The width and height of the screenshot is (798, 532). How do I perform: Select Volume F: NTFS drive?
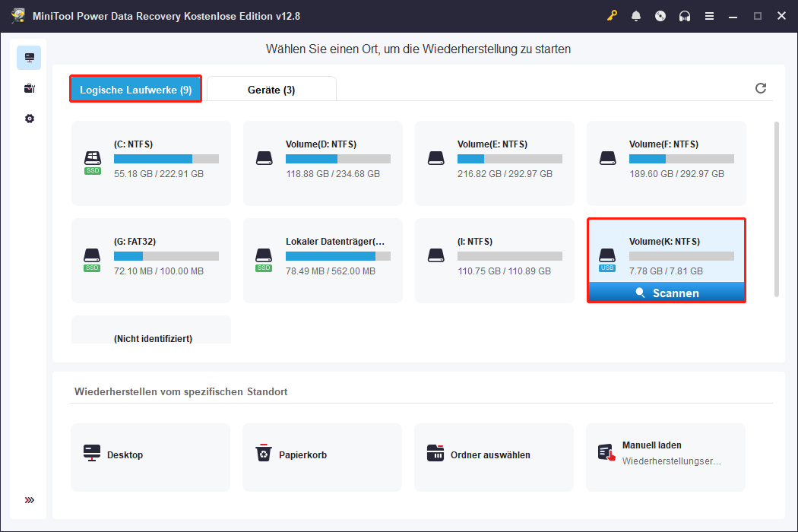click(667, 163)
